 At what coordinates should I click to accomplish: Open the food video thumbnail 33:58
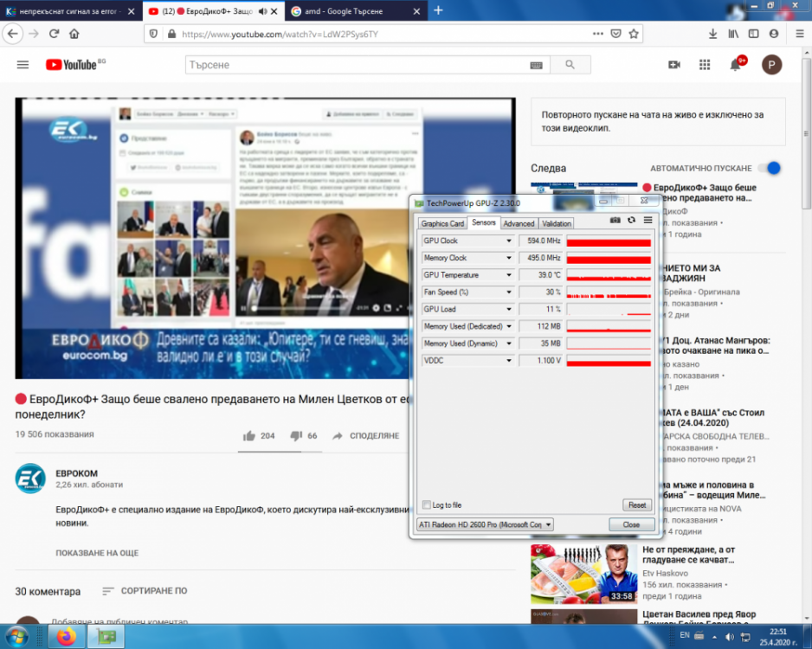pyautogui.click(x=583, y=574)
